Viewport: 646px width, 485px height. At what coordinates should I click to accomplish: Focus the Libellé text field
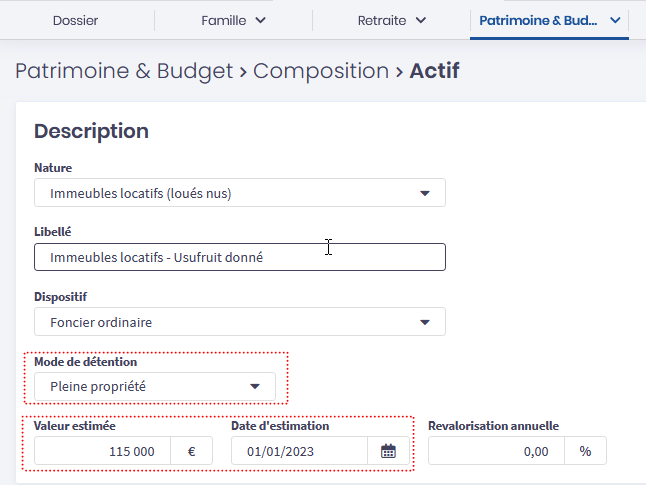[239, 257]
